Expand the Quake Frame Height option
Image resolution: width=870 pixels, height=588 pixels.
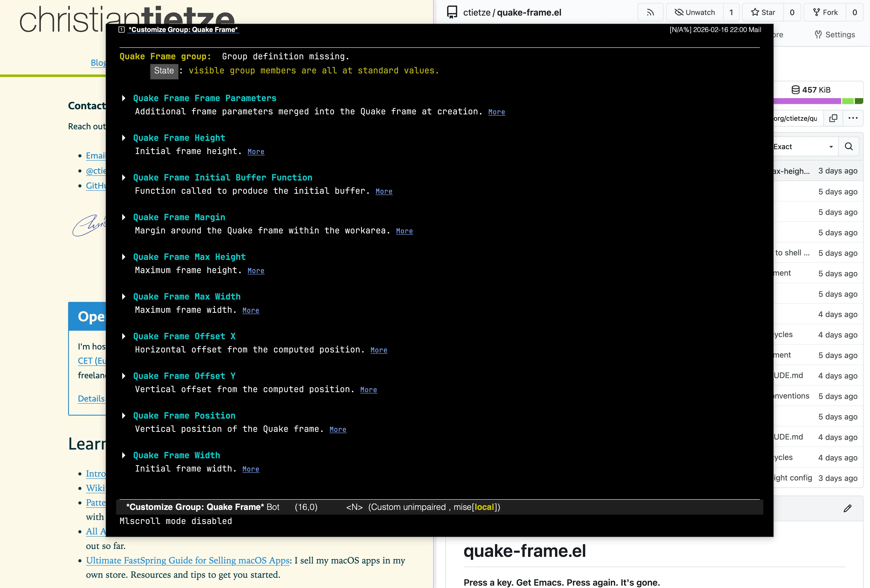124,138
